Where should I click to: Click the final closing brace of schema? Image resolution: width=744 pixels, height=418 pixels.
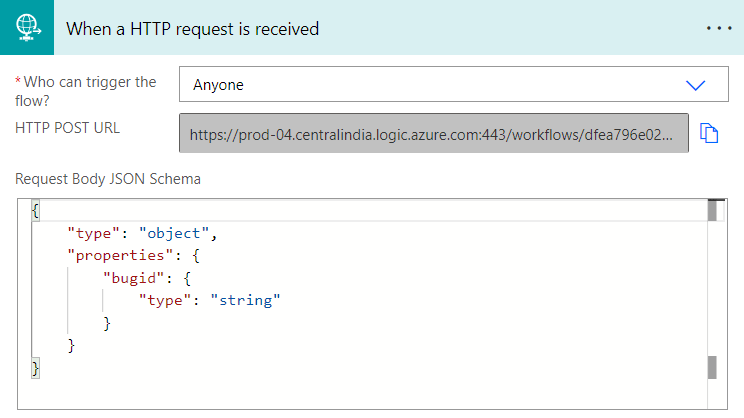[x=36, y=368]
